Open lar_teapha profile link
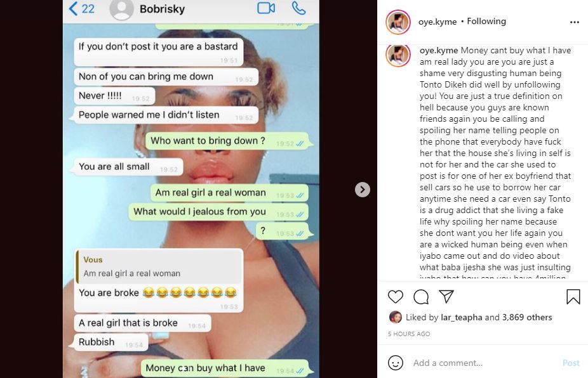Viewport: 588px width, 378px height. point(461,317)
